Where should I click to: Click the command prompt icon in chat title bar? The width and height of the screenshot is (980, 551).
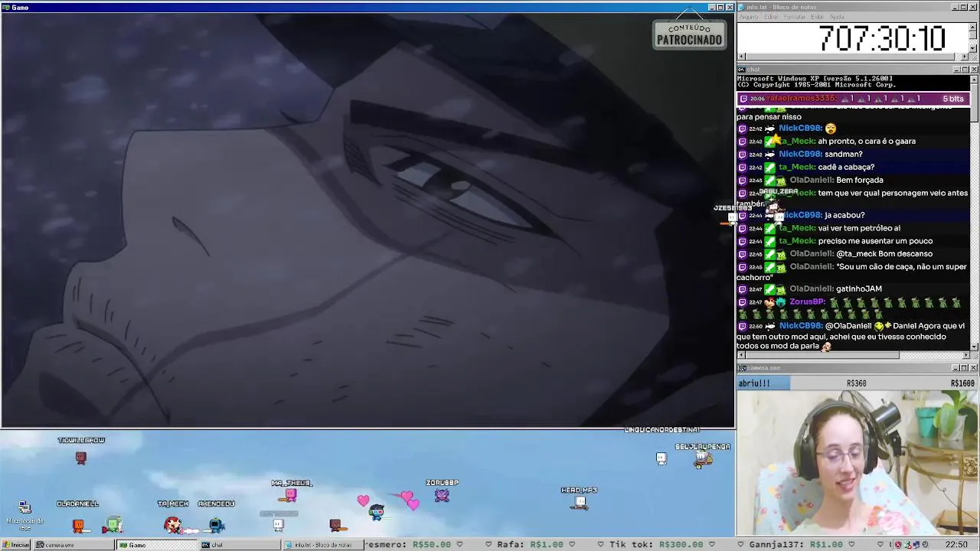click(x=741, y=70)
